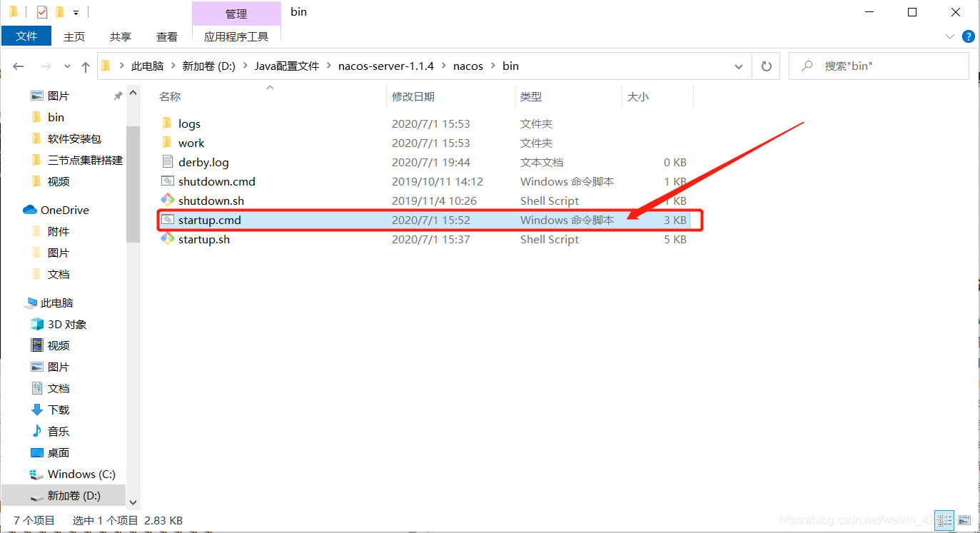Click nacos-server-1.1.4 in the breadcrumb

(386, 66)
